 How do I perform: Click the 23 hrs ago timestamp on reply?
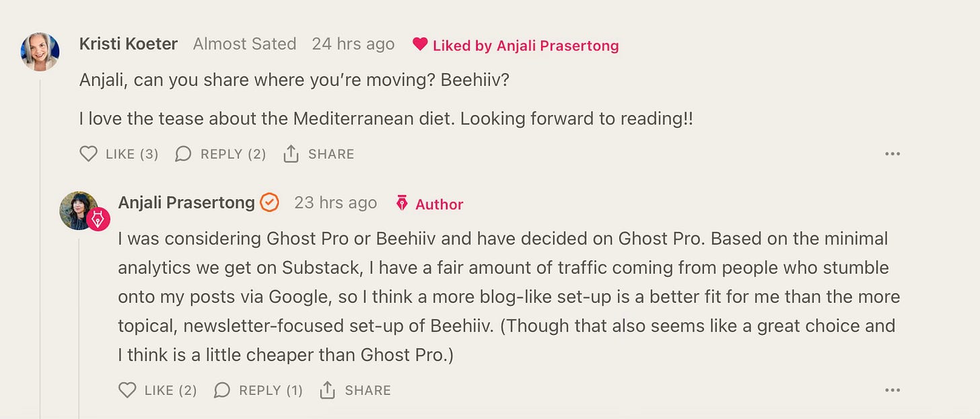pos(335,202)
